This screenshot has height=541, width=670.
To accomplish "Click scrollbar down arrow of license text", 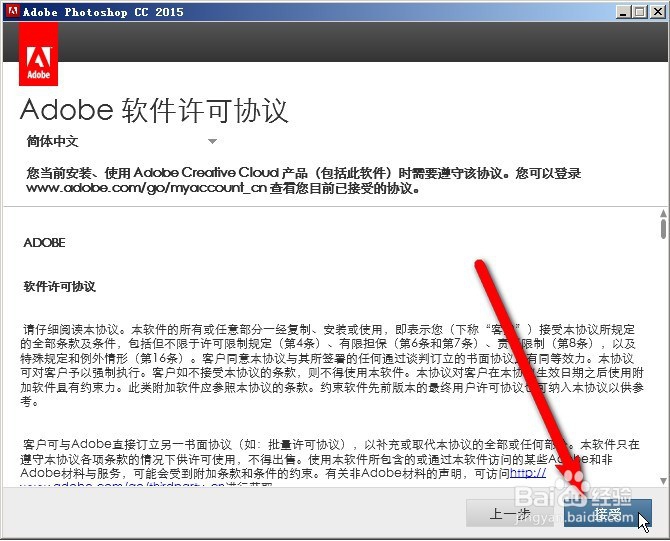I will click(663, 481).
